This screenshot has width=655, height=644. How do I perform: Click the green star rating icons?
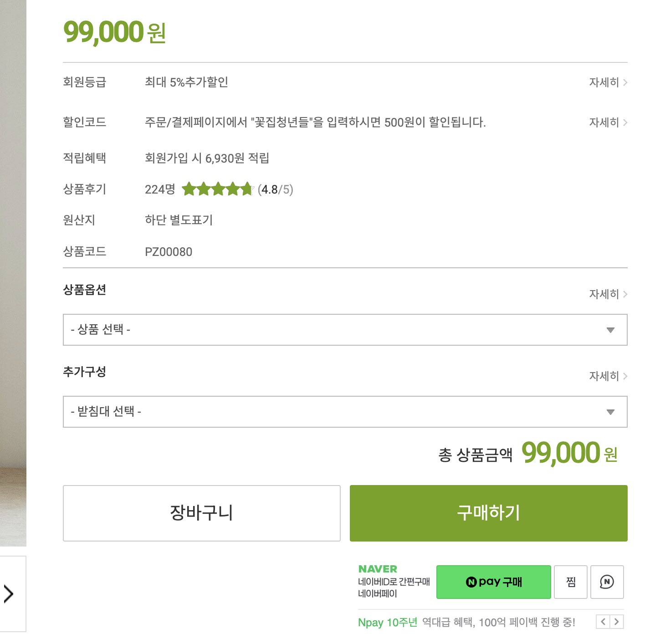tap(217, 189)
